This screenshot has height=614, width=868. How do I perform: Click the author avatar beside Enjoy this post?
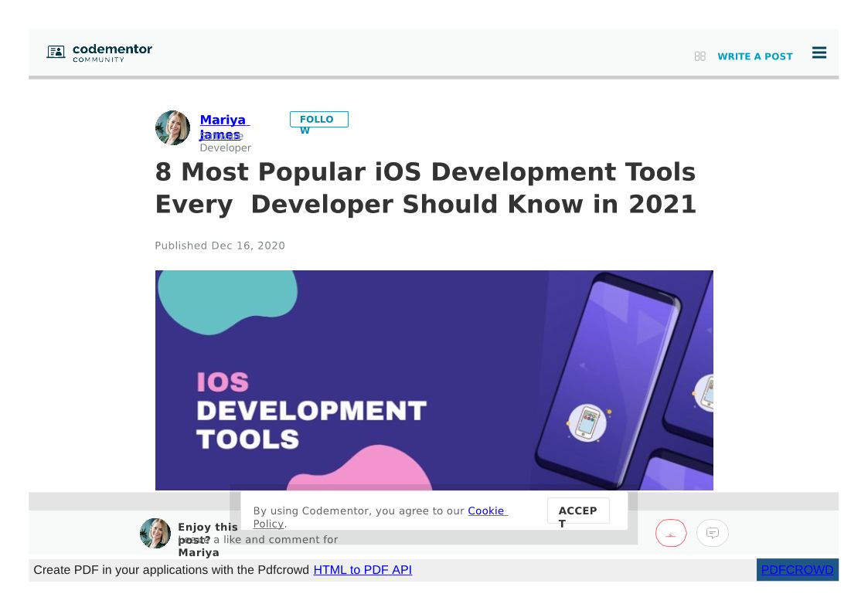155,534
